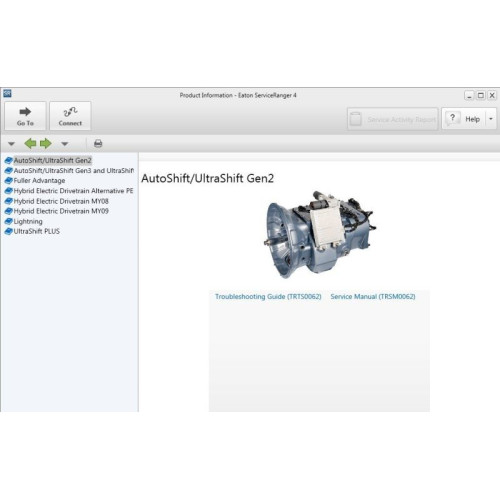Close the ServiceRanger window

[x=492, y=96]
